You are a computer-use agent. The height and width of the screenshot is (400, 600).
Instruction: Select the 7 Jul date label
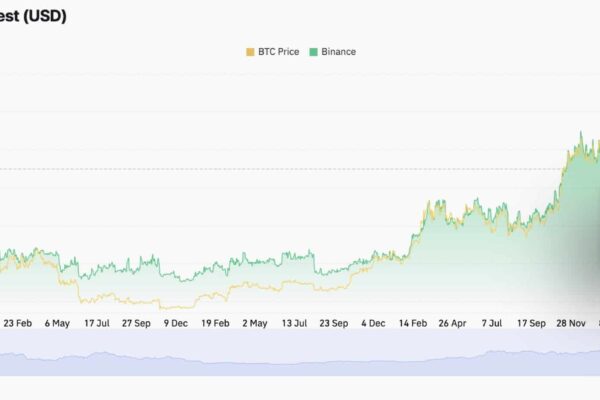coord(491,323)
